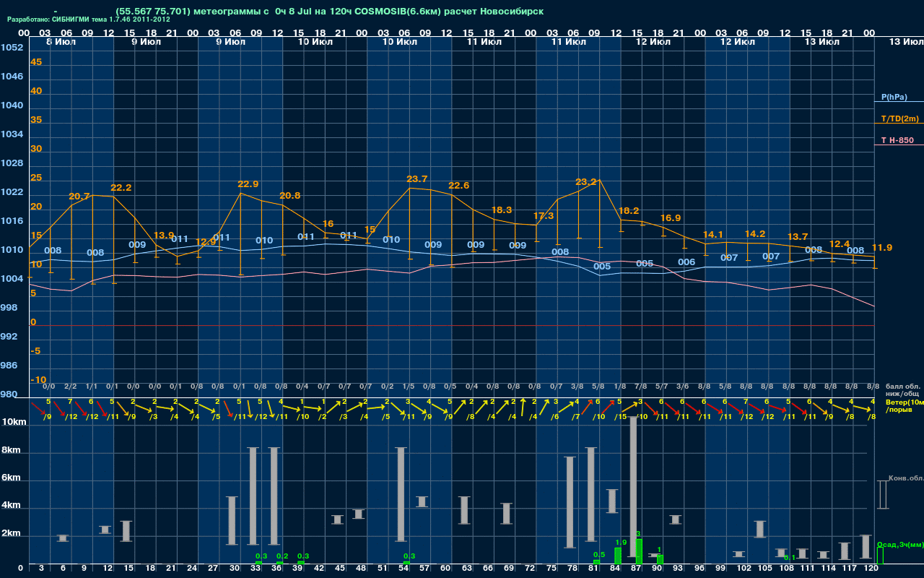Click the Конв.обл. legend label

pyautogui.click(x=905, y=478)
